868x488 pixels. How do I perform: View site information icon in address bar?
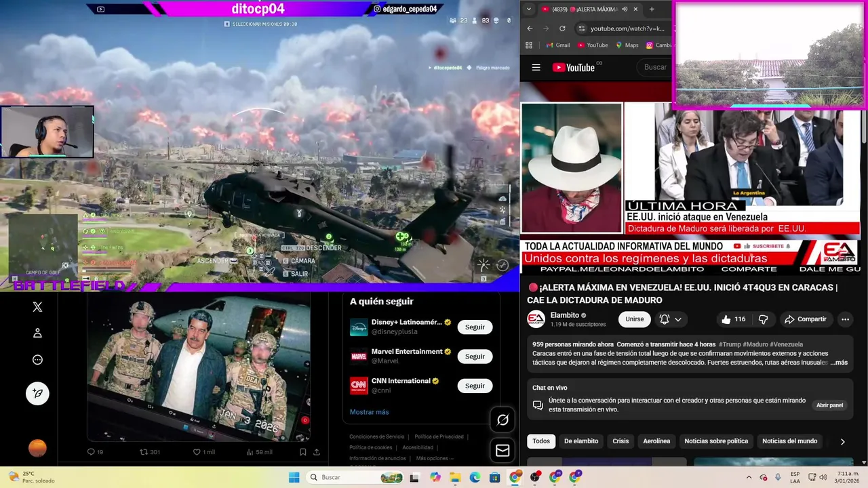click(x=581, y=28)
